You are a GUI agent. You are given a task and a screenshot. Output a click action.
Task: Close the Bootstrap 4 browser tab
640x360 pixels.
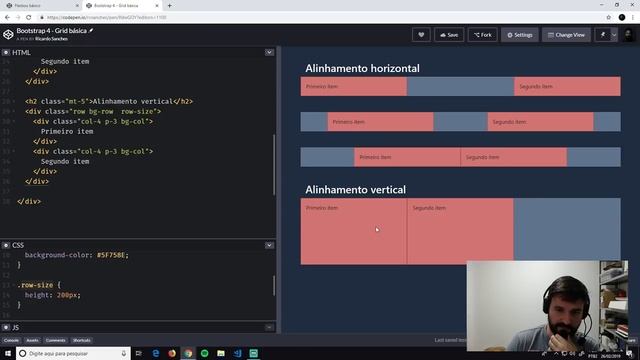point(157,6)
